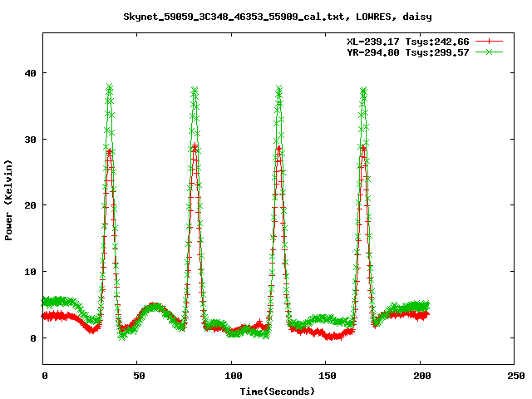Click x-axis tick label 0 at origin

(x=45, y=376)
